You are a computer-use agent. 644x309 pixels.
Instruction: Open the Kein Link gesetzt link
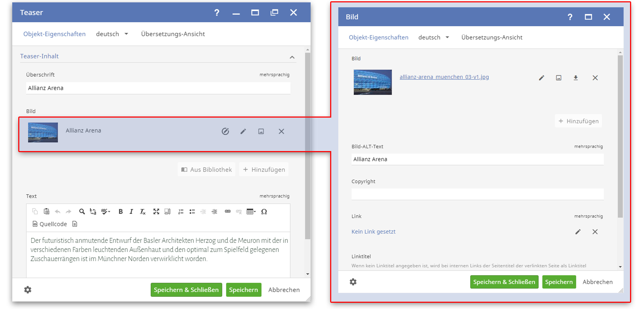click(x=373, y=232)
